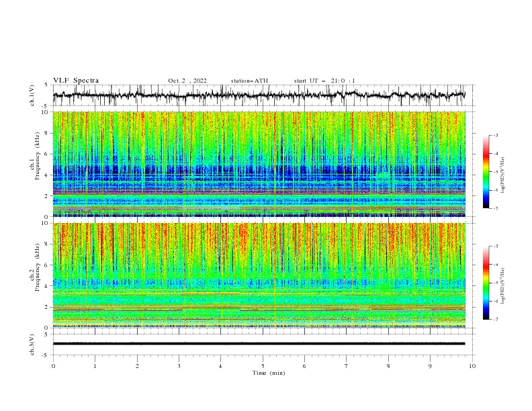Click the time axis tick label '4'
This screenshot has height=411, width=532.
click(x=220, y=366)
